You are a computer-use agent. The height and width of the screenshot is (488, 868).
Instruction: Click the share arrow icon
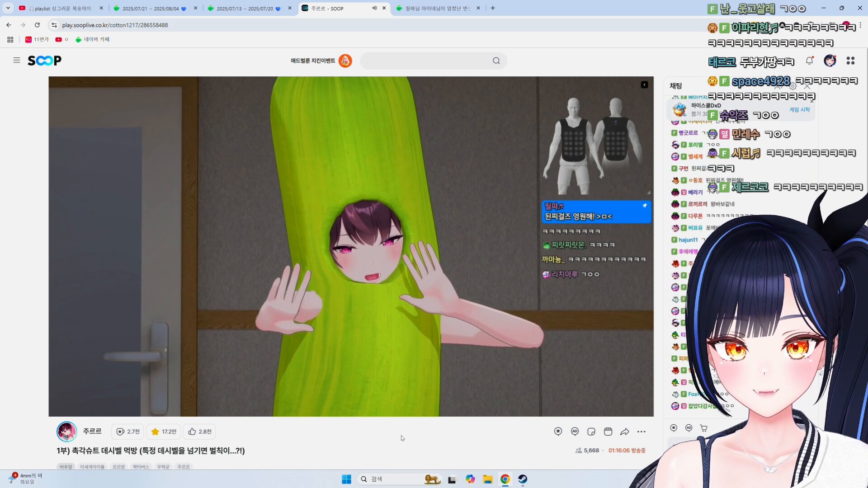point(624,432)
